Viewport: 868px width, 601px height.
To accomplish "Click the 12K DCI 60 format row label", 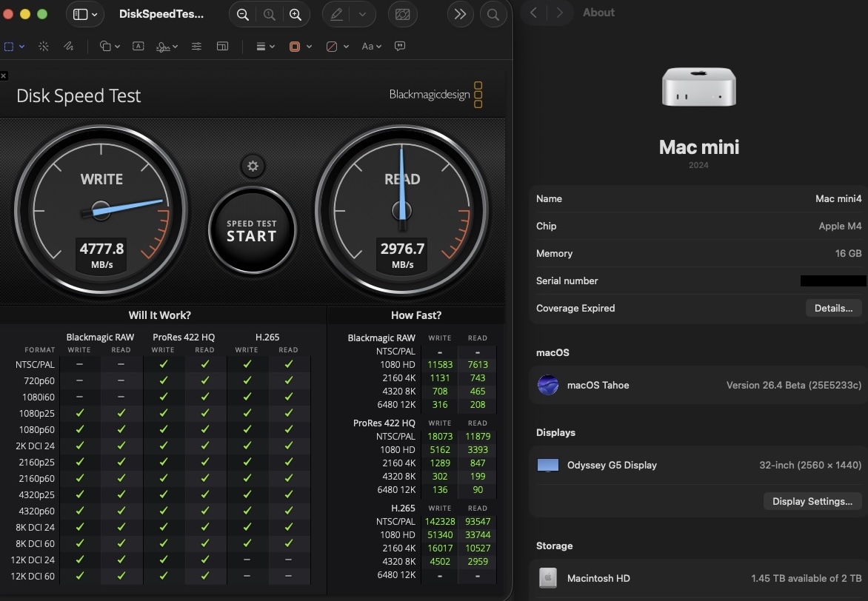I will coord(33,576).
